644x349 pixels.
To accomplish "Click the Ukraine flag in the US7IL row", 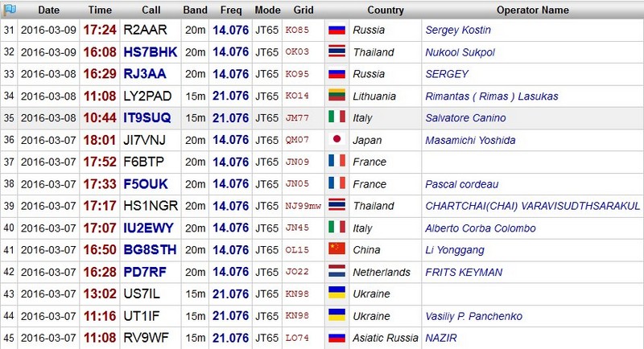I will click(x=336, y=294).
